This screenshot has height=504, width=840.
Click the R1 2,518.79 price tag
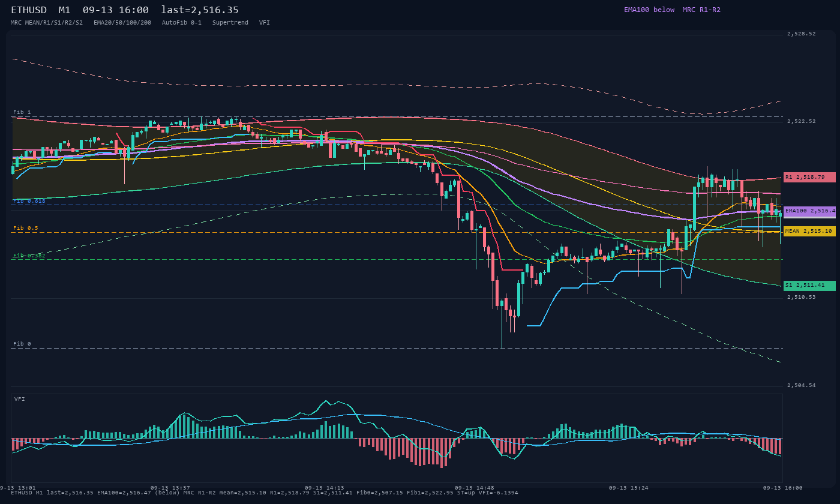click(x=809, y=177)
